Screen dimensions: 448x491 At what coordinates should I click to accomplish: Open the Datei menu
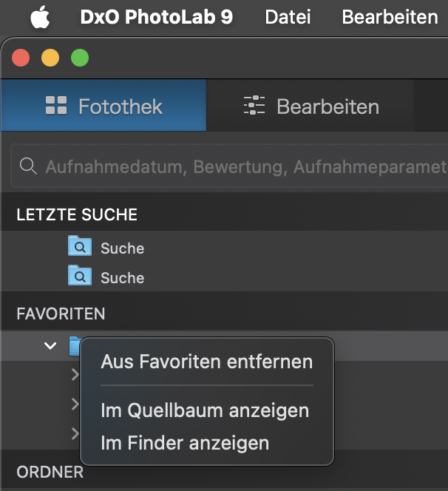tap(288, 17)
